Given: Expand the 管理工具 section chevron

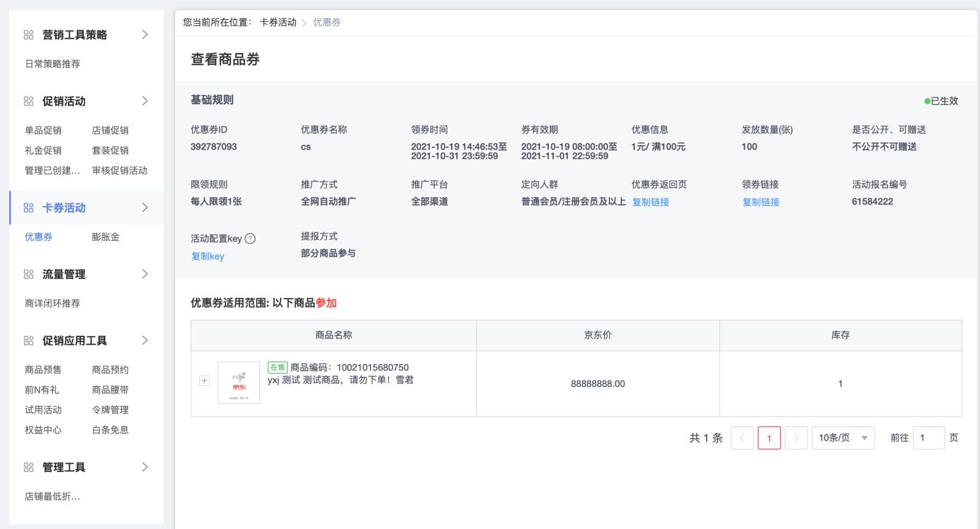Looking at the screenshot, I should pyautogui.click(x=145, y=466).
